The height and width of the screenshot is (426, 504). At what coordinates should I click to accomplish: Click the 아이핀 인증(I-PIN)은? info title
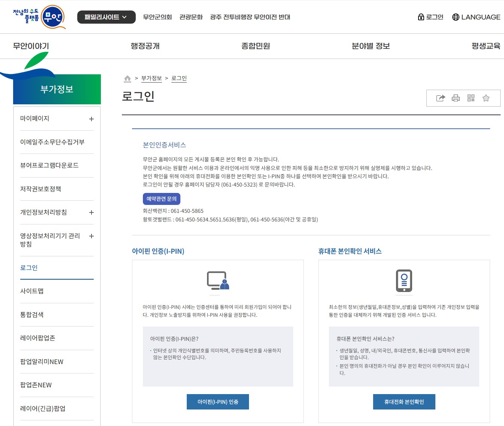(x=174, y=339)
